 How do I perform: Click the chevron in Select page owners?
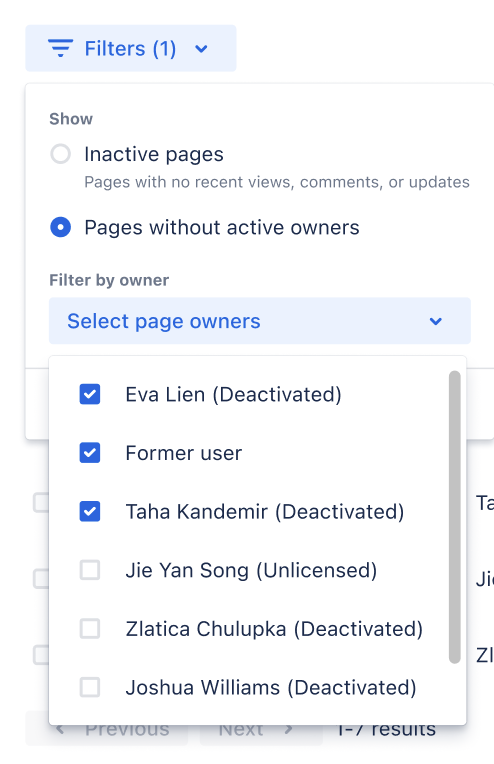pyautogui.click(x=436, y=322)
